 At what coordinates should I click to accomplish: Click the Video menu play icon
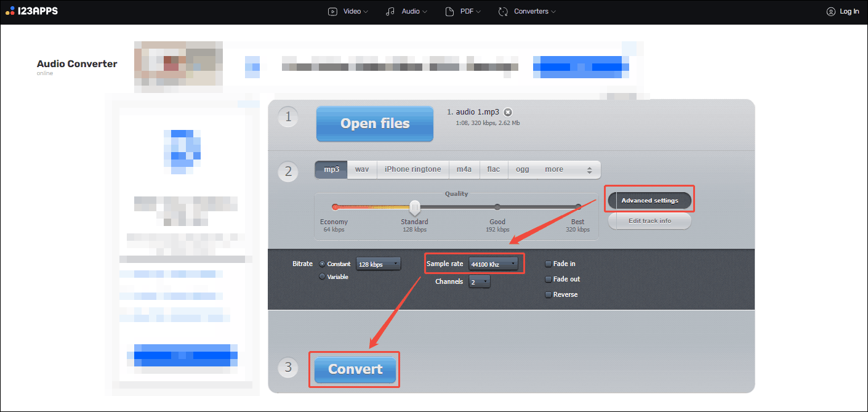click(x=332, y=12)
